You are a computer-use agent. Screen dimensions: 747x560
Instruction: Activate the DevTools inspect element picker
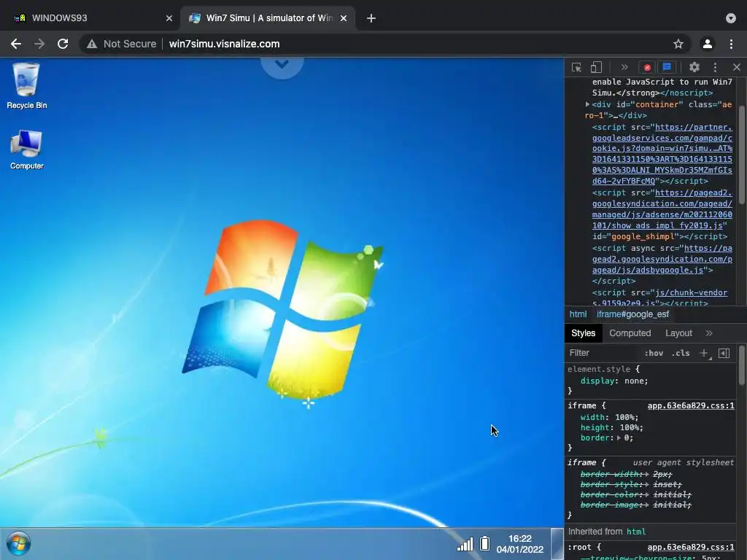click(576, 67)
